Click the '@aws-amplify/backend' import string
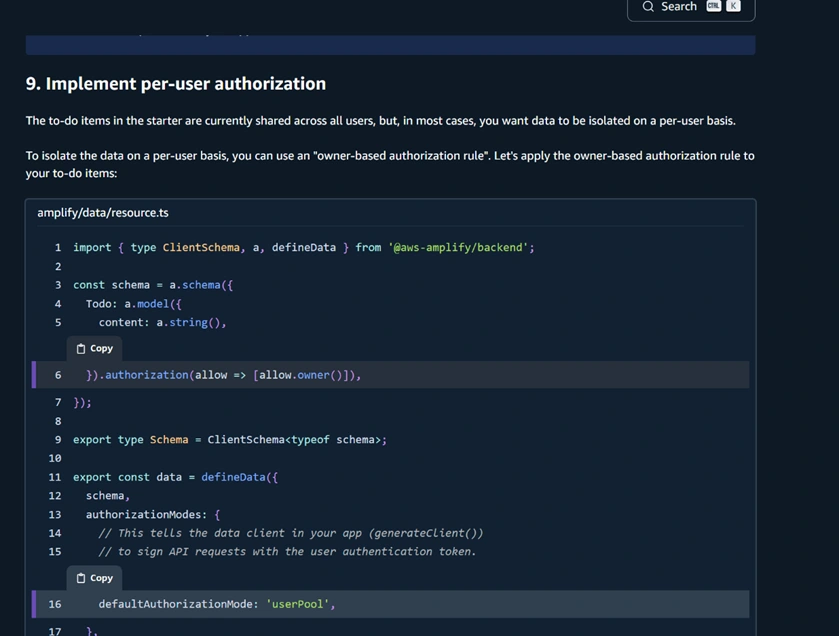This screenshot has height=636, width=839. pos(460,247)
